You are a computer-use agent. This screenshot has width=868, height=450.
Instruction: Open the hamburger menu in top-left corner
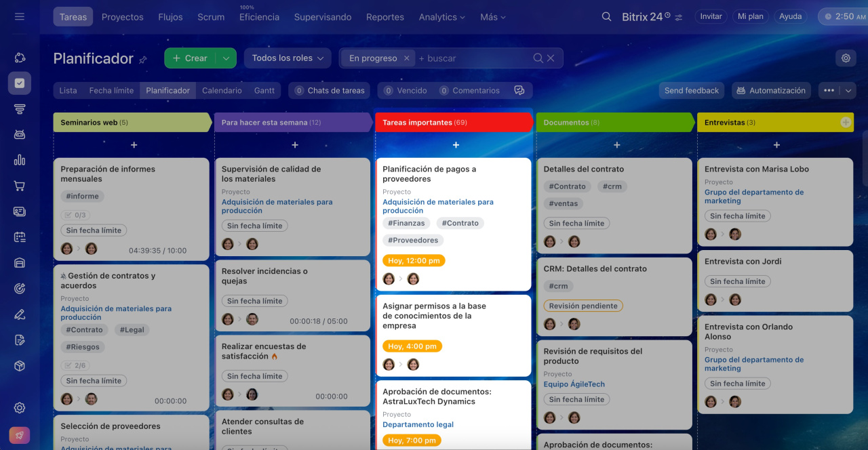pos(19,16)
